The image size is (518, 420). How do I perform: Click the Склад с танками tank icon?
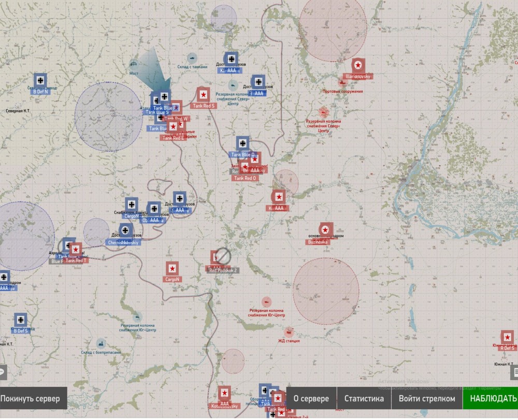tap(192, 59)
